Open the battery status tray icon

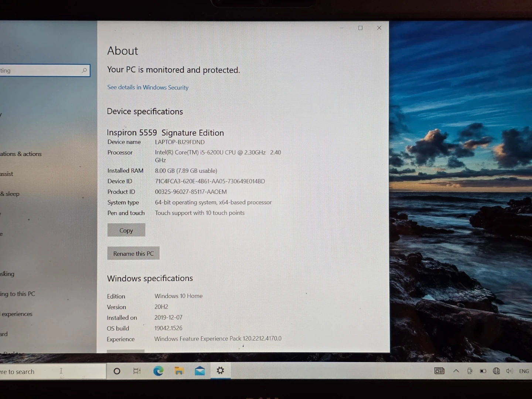pos(483,371)
